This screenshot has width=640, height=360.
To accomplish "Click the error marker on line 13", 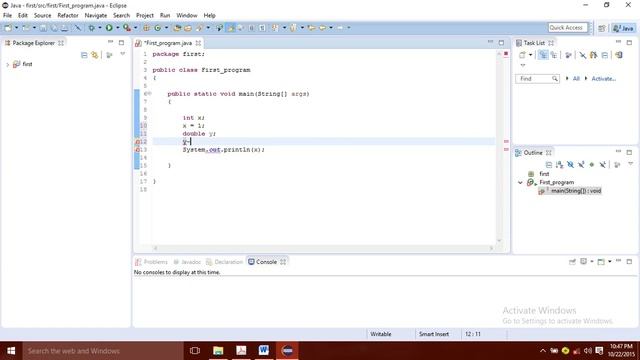I will click(x=138, y=150).
